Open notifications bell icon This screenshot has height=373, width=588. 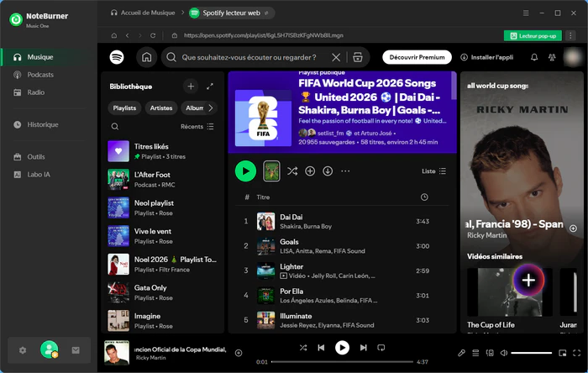coord(534,57)
